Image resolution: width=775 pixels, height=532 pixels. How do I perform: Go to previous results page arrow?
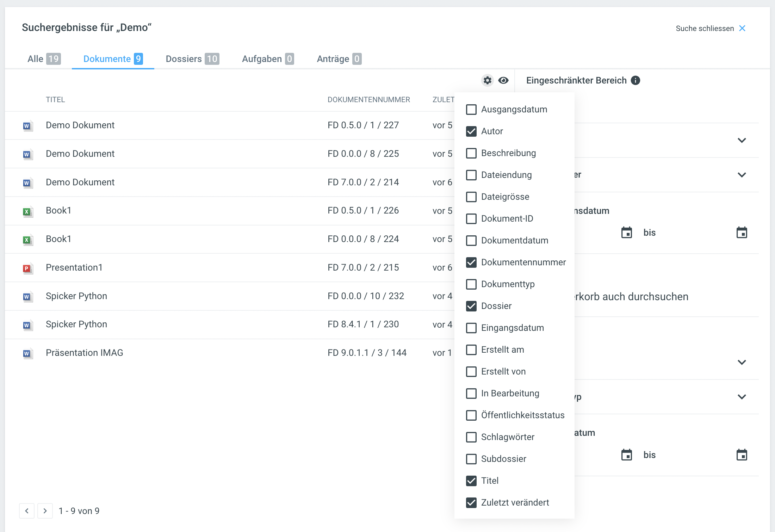(x=27, y=511)
